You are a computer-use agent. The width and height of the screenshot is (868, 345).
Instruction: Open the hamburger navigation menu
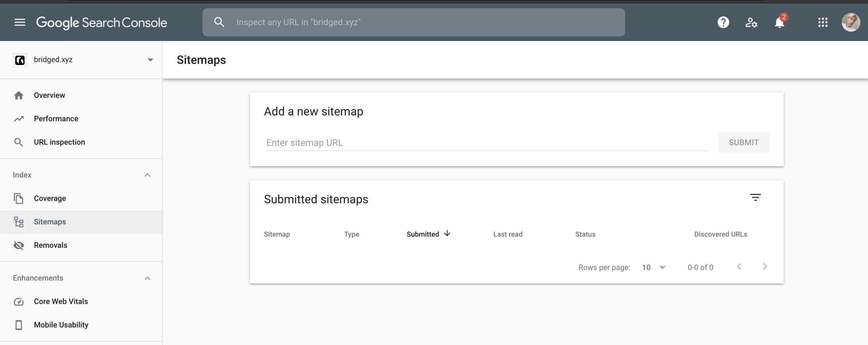[20, 22]
